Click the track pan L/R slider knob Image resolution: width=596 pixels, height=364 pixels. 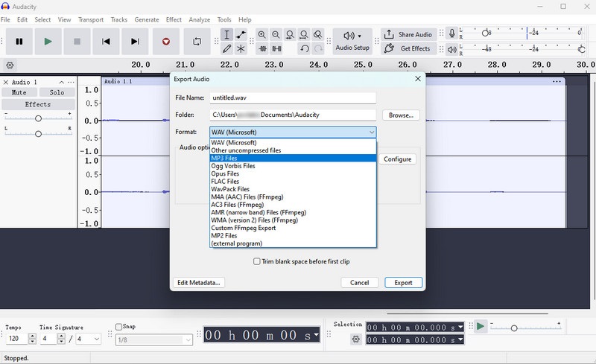click(x=38, y=134)
